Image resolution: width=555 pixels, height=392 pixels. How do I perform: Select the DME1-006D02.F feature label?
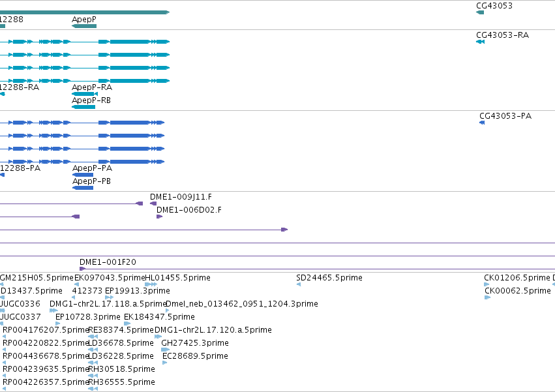pos(189,210)
